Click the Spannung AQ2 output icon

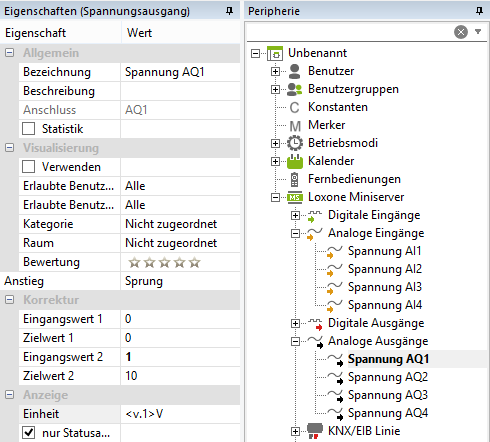tap(335, 378)
